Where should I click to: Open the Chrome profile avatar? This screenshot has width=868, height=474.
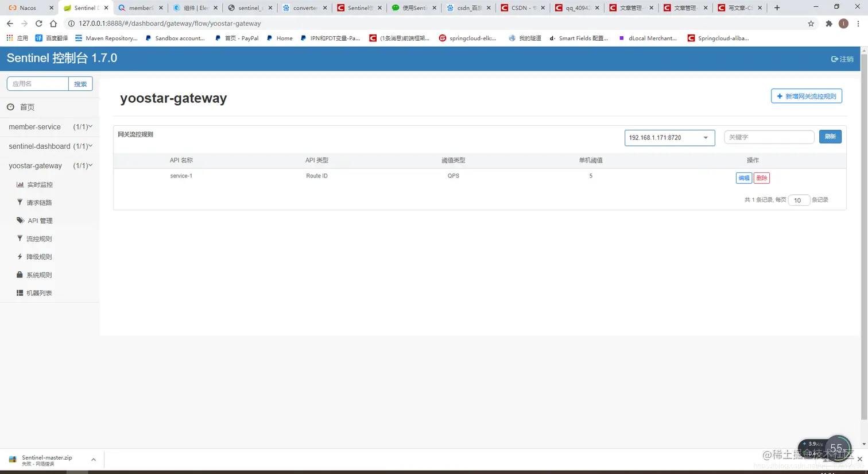[x=843, y=24]
